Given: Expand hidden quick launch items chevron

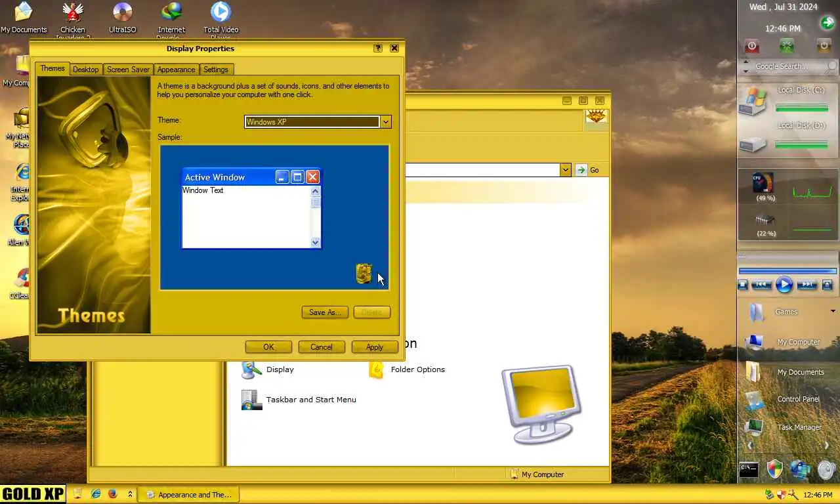Looking at the screenshot, I should click(x=130, y=494).
